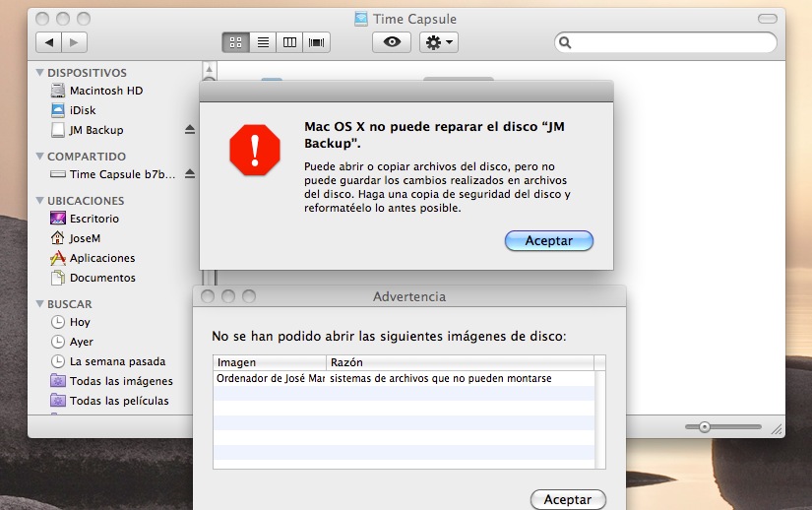Viewport: 812px width, 510px height.
Task: Click the Finder toolbar hide pill button
Action: click(767, 19)
